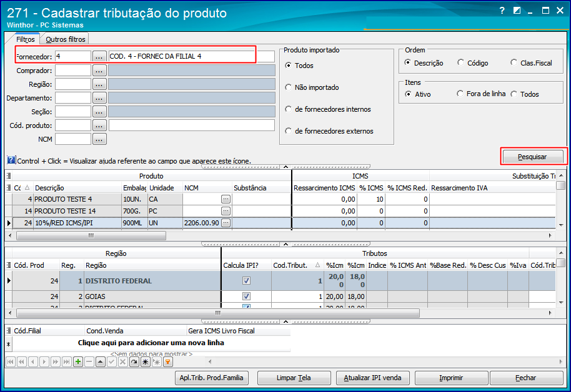Viewport: 571px width, 392px height.
Task: Open NCM filter lookup ellipsis button
Action: tap(99, 139)
